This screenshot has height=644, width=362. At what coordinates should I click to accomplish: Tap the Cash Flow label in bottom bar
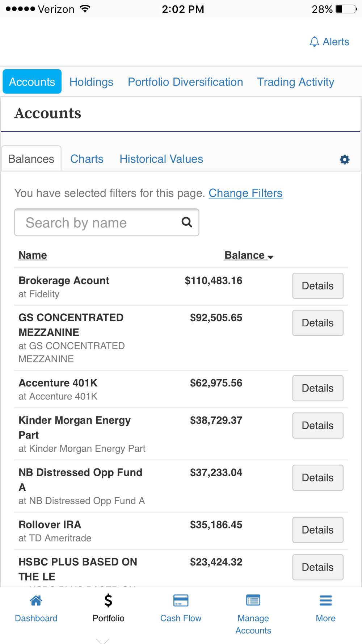point(181,618)
